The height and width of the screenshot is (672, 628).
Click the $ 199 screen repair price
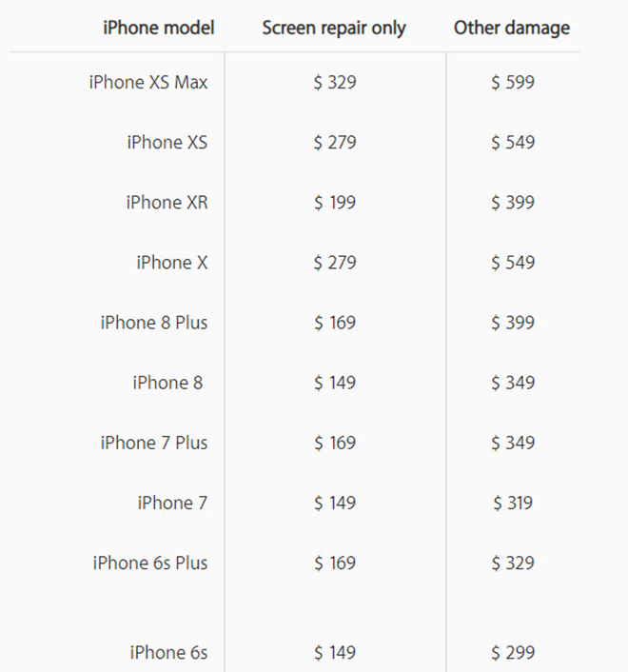[x=335, y=202]
